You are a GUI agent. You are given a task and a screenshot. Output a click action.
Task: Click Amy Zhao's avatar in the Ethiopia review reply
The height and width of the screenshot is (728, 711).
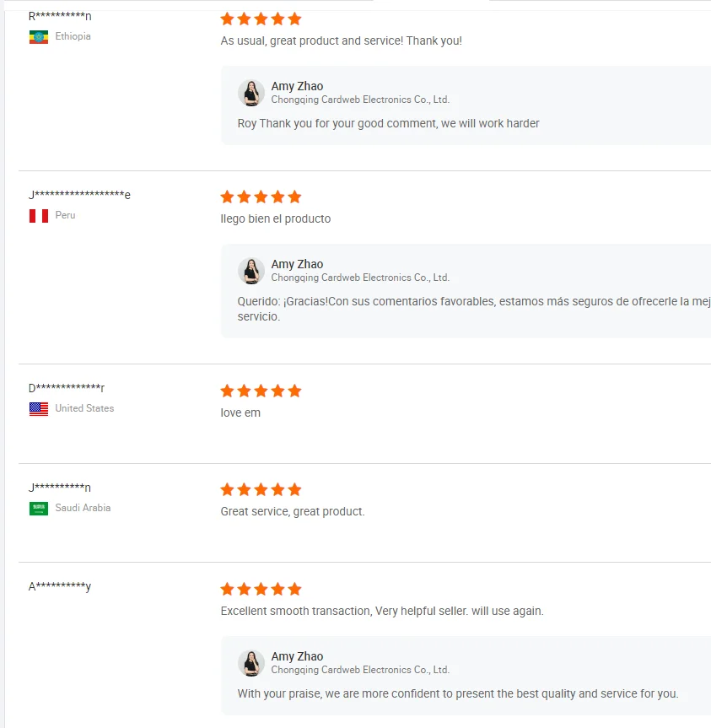click(x=251, y=93)
